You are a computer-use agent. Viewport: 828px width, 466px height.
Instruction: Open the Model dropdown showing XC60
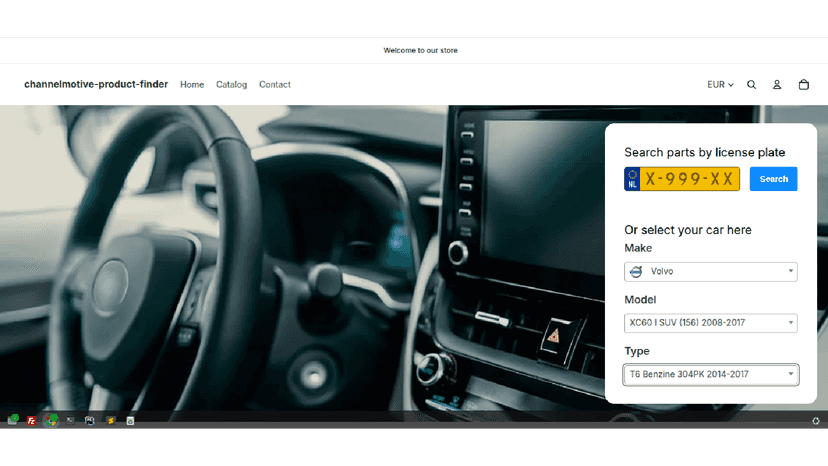coord(711,323)
